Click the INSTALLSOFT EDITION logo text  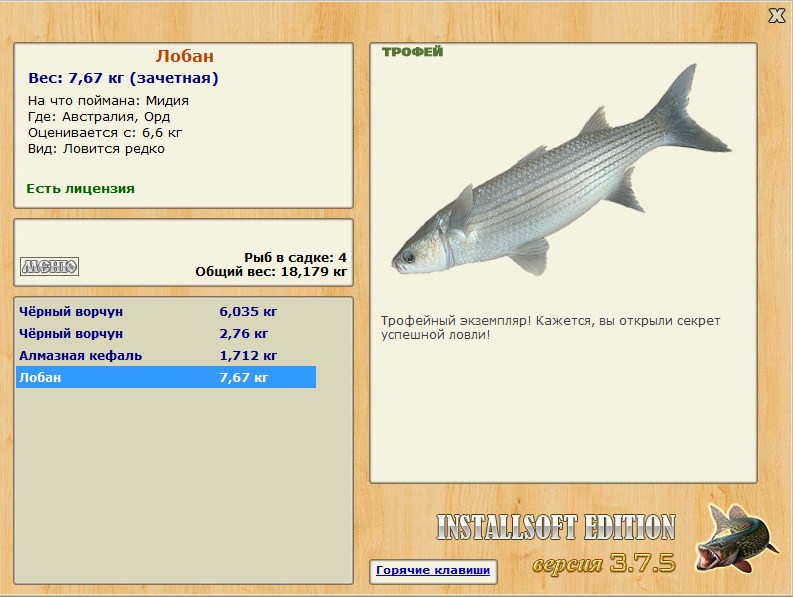coord(556,527)
